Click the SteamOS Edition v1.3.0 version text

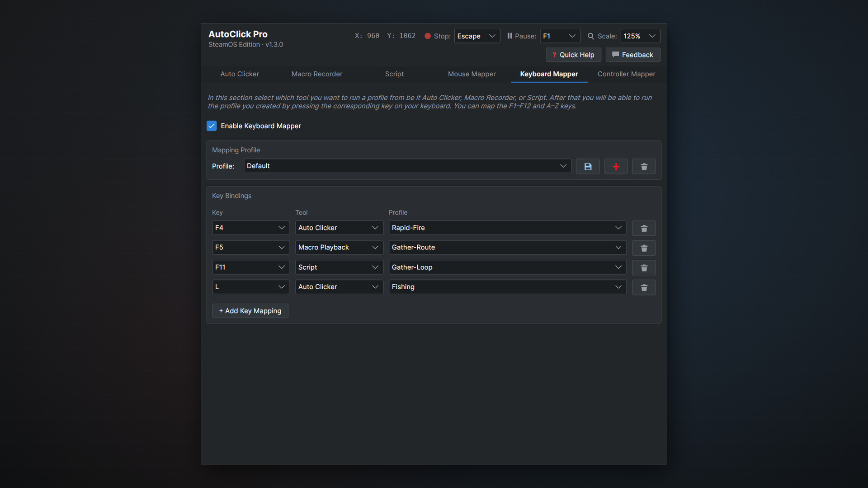pos(245,45)
